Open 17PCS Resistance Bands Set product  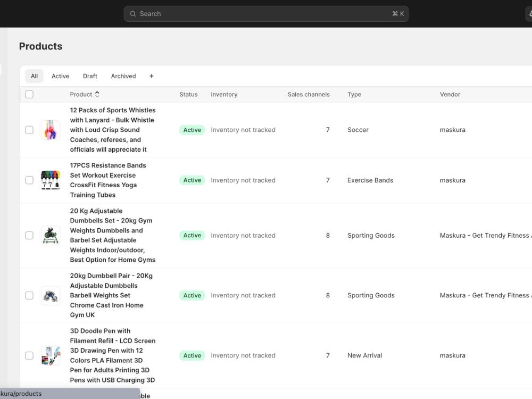point(108,180)
